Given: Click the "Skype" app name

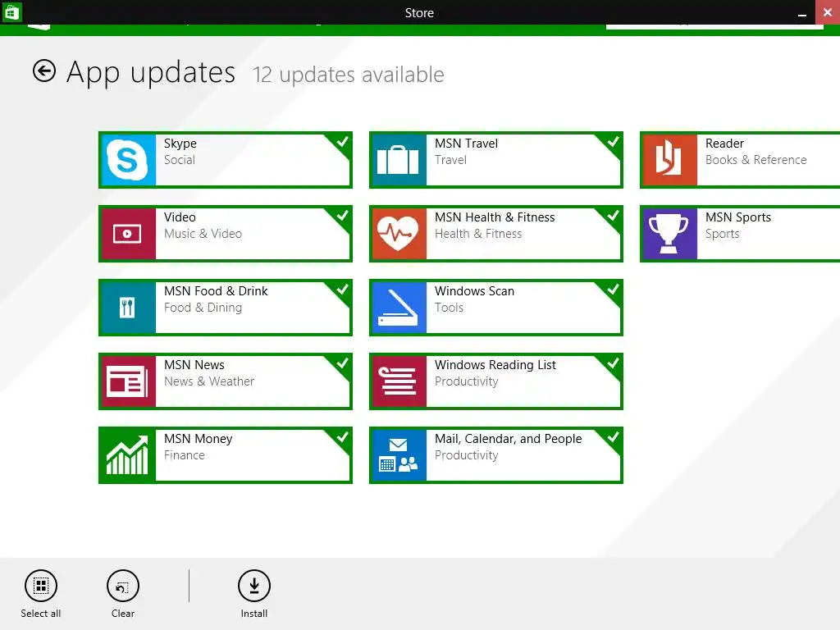Looking at the screenshot, I should pyautogui.click(x=180, y=144).
